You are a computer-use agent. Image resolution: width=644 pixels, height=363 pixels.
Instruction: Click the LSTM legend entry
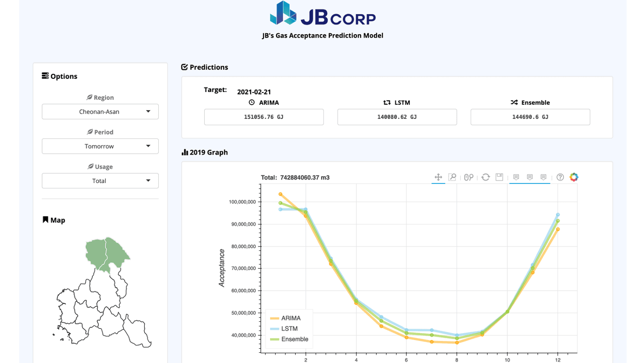289,329
